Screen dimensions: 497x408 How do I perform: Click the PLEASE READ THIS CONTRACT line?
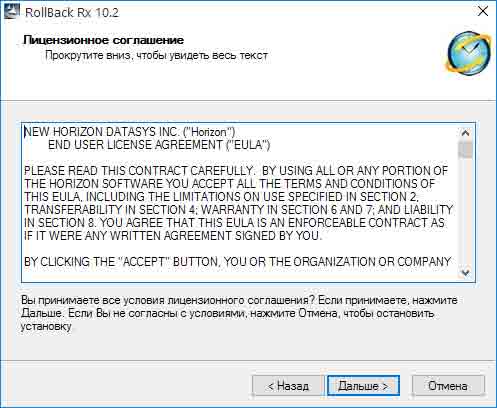236,171
